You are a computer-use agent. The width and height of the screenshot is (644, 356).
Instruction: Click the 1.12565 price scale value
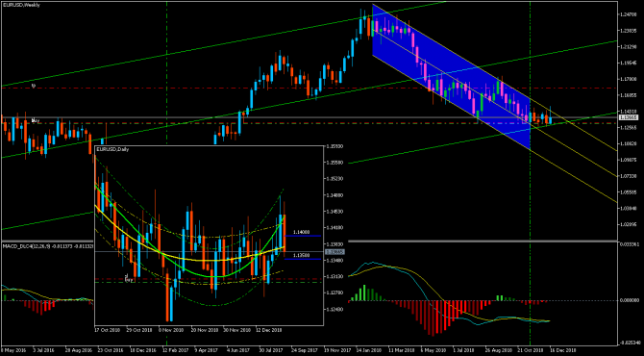628,127
